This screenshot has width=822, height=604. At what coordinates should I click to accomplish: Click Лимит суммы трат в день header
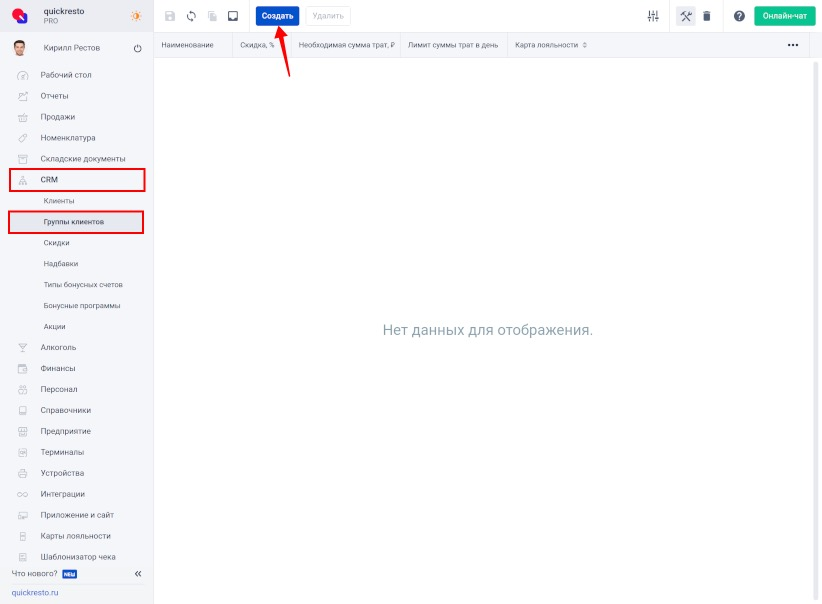tap(453, 45)
